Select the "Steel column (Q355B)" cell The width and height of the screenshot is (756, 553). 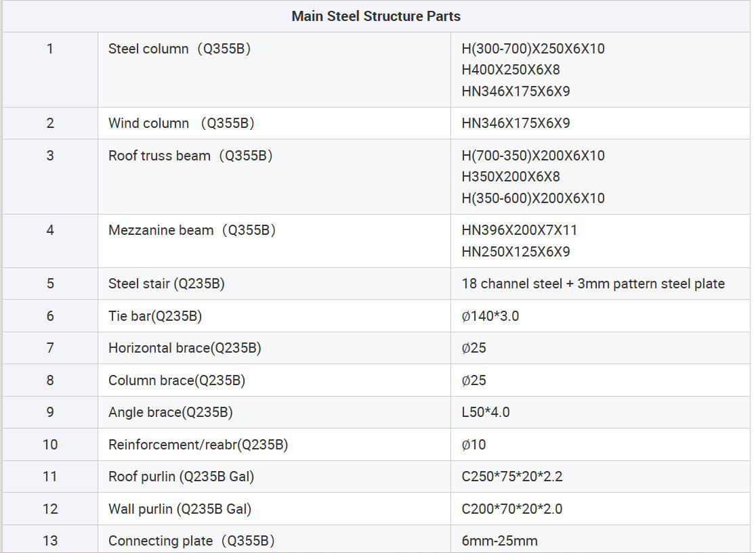click(180, 49)
